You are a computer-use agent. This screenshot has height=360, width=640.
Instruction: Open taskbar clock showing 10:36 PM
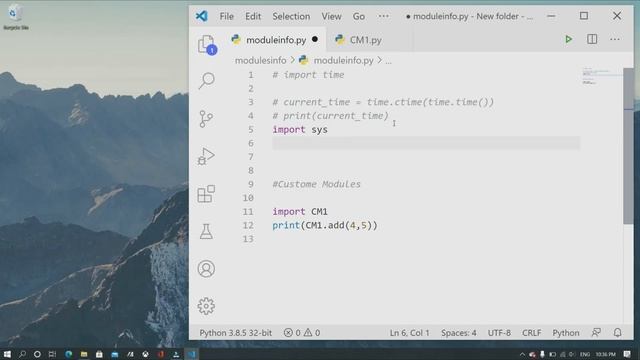click(605, 354)
